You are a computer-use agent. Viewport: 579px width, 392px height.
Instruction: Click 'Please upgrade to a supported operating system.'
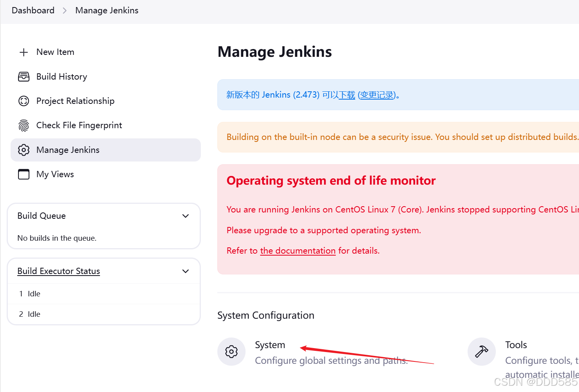click(324, 230)
